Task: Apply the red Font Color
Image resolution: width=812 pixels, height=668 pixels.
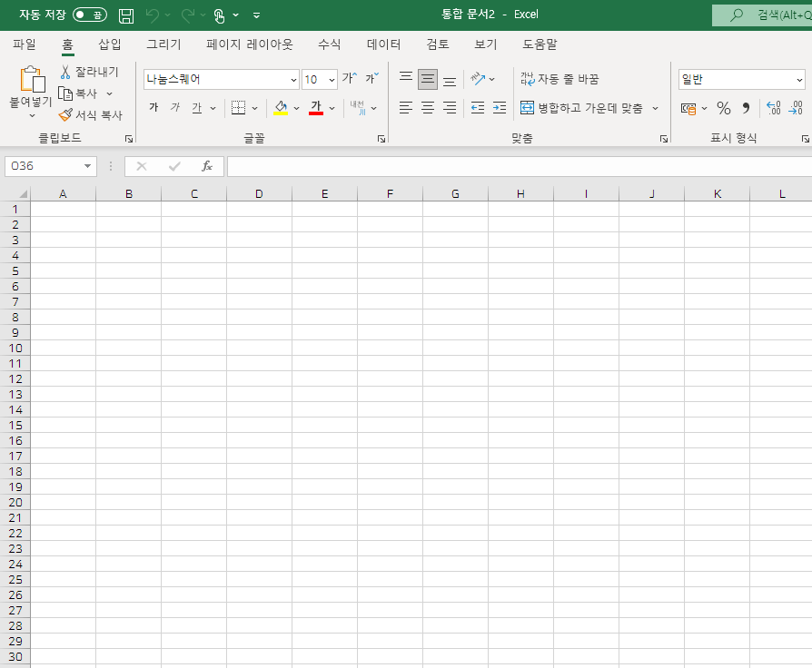Action: tap(316, 108)
